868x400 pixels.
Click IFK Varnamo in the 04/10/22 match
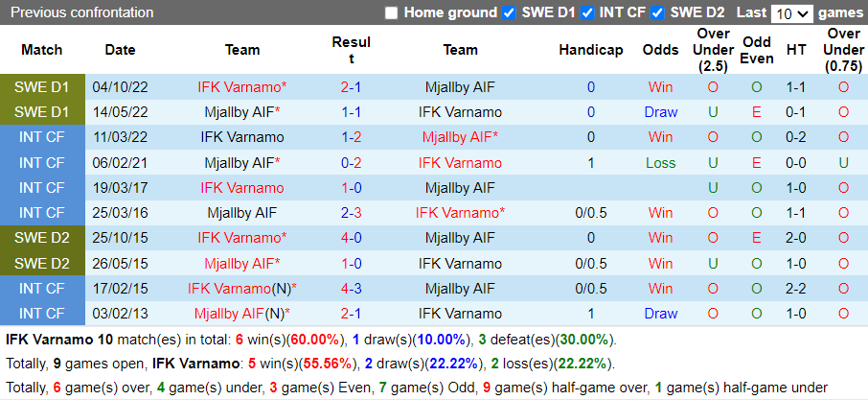coord(241,86)
